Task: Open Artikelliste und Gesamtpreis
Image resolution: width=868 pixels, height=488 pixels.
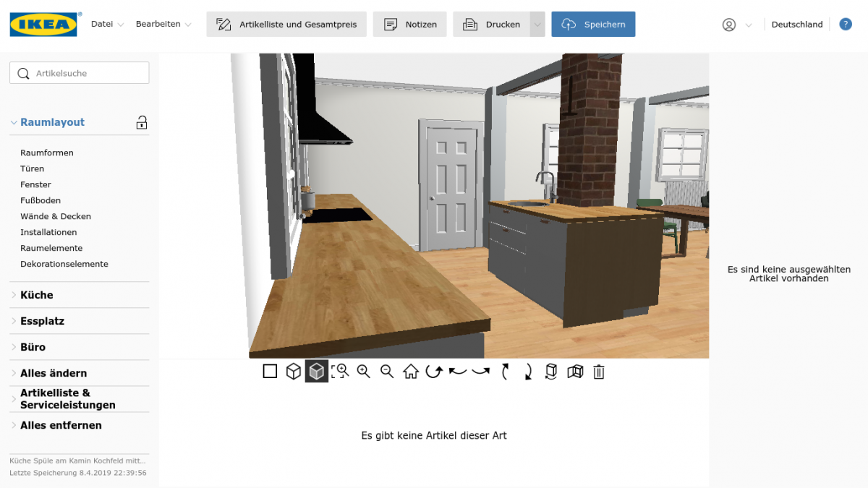Action: tap(286, 25)
